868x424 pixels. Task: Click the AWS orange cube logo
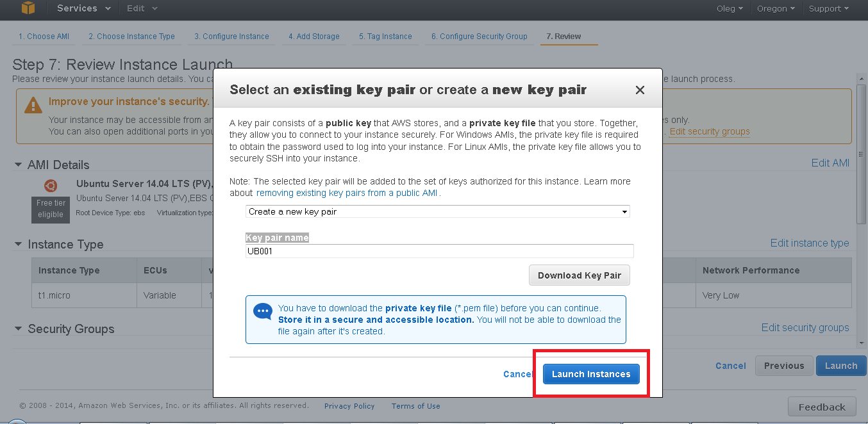29,8
